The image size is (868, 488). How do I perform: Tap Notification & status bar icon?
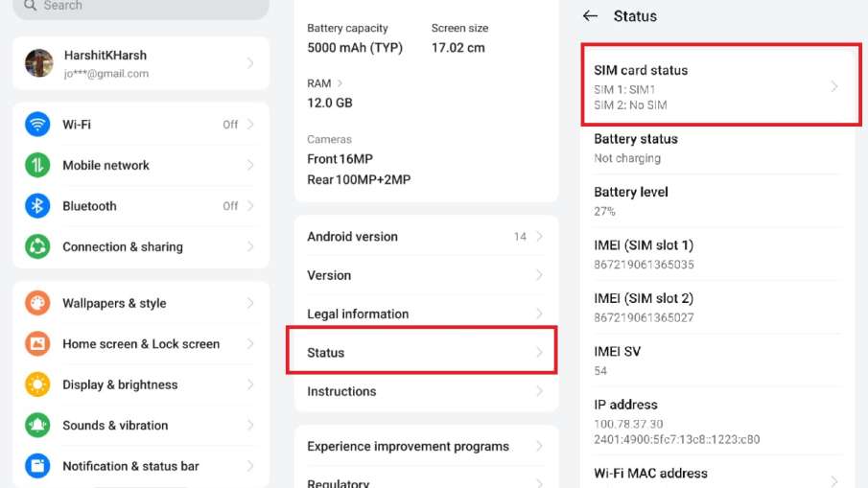(37, 466)
